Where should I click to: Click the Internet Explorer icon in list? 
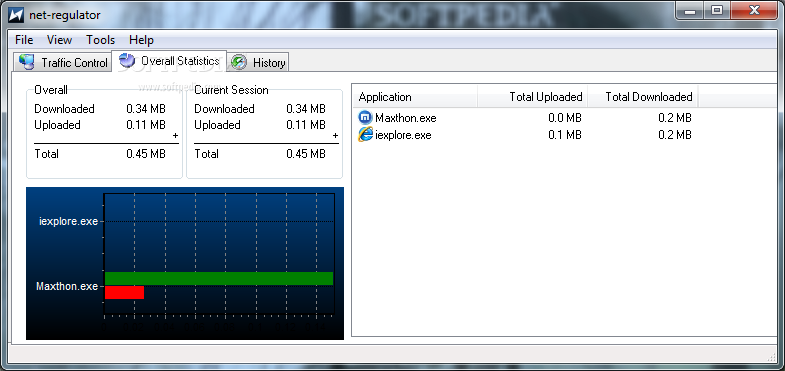click(x=365, y=135)
